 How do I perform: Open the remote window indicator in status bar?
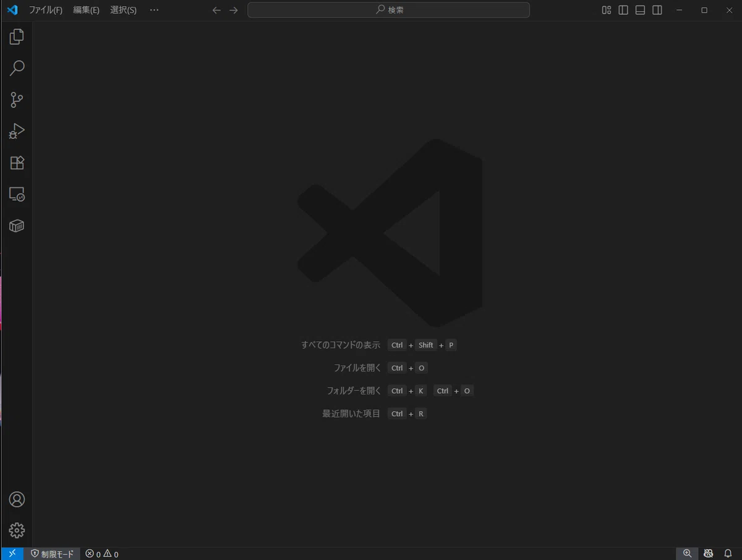[12, 553]
